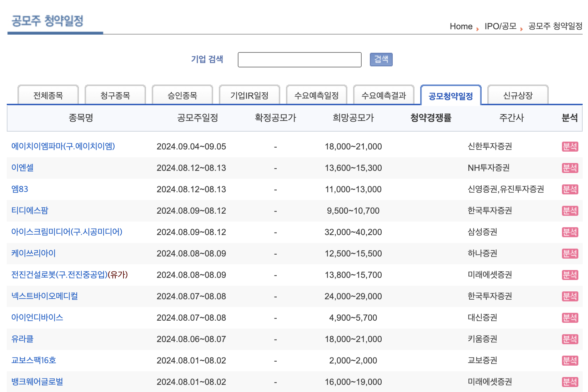
Task: Click inside the 기업 검색 input field
Action: coord(300,59)
